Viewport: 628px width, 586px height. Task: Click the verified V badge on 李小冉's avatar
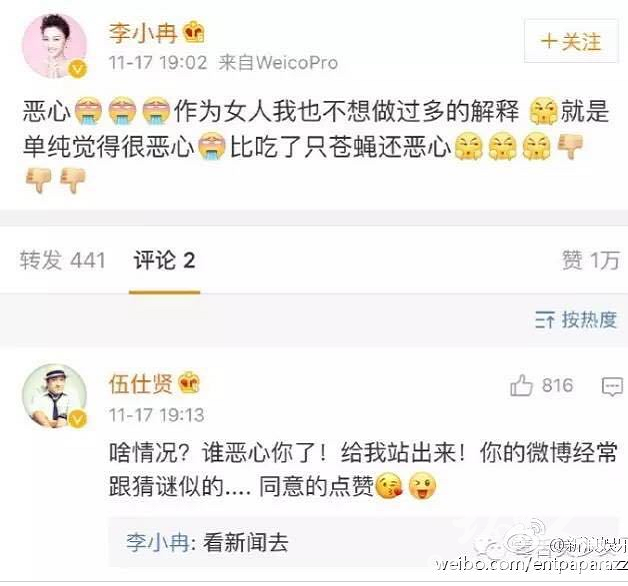[x=78, y=69]
